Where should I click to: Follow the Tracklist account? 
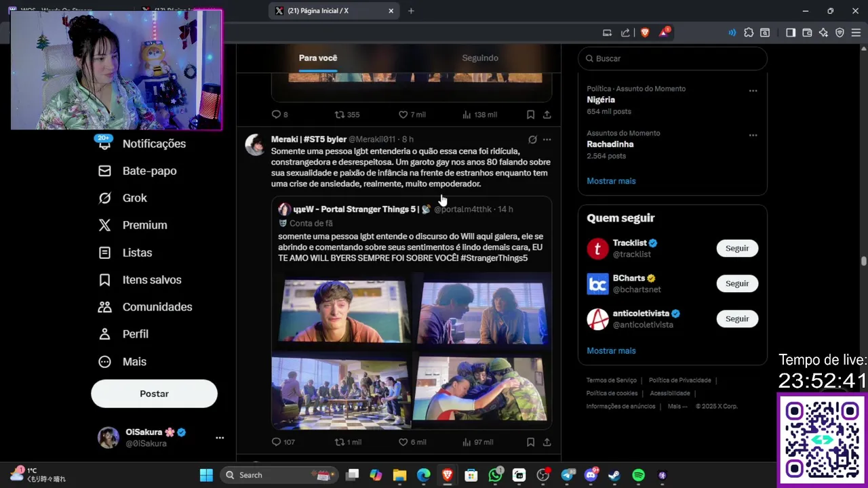(x=737, y=248)
